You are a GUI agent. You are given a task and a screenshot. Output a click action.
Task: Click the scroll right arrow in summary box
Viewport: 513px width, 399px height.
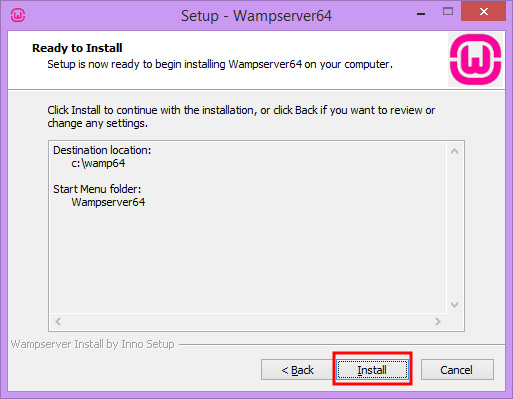tap(438, 321)
